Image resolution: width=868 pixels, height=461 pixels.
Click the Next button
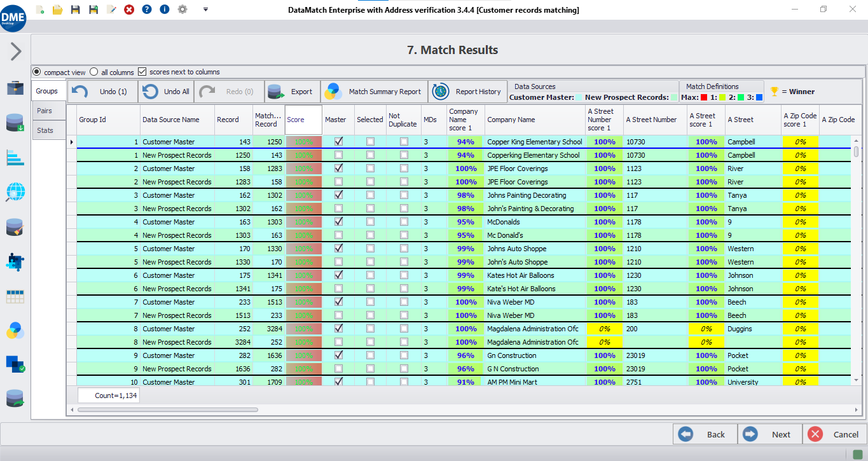tap(770, 434)
